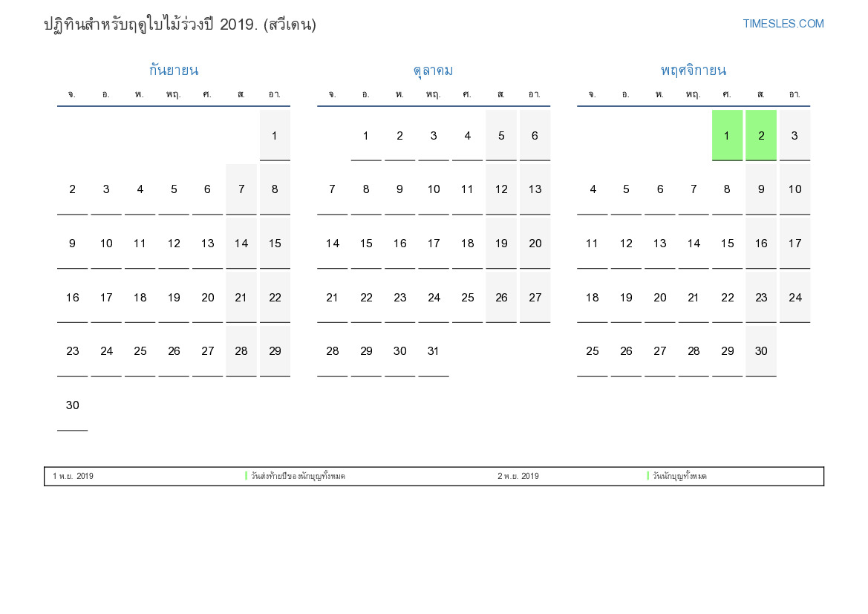Screen dimensions: 868x614
Task: Select the green November 2 holiday cell
Action: tap(760, 135)
